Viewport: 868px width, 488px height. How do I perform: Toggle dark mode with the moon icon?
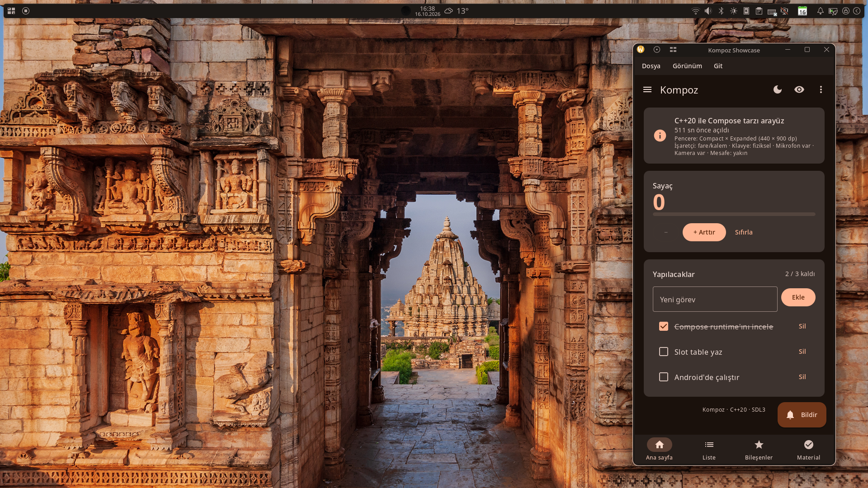778,89
